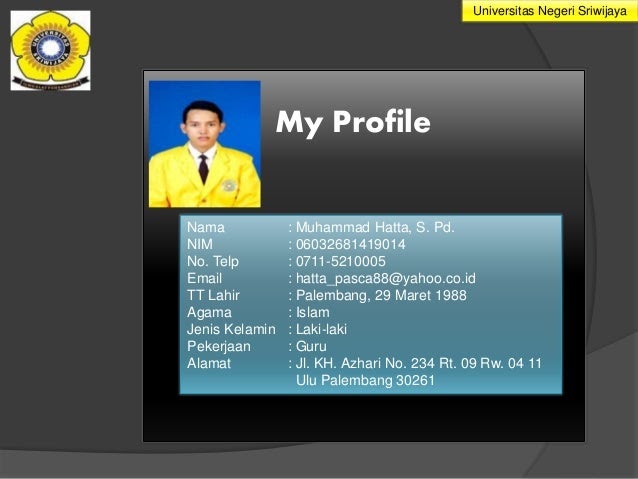
Task: Click the Universitas Sriwijaya logo
Action: tap(50, 50)
